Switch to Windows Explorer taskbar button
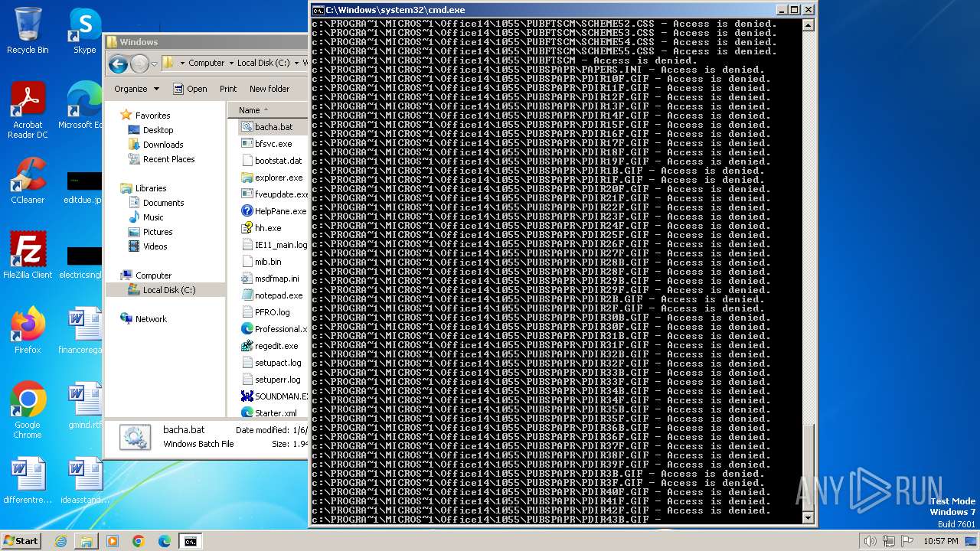Viewport: 980px width, 551px height. click(87, 541)
